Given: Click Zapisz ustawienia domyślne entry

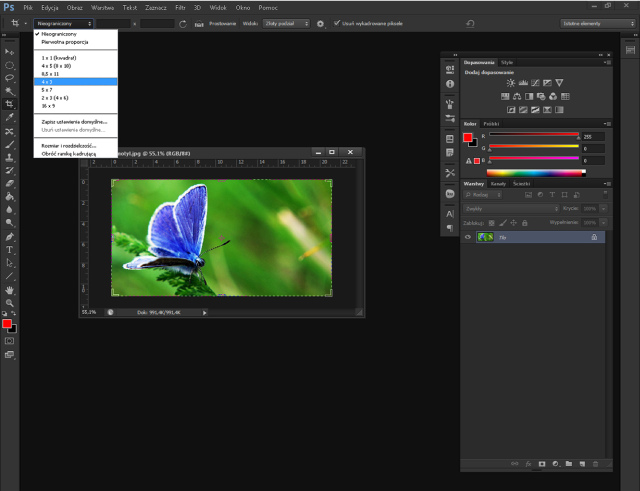Looking at the screenshot, I should click(76, 122).
